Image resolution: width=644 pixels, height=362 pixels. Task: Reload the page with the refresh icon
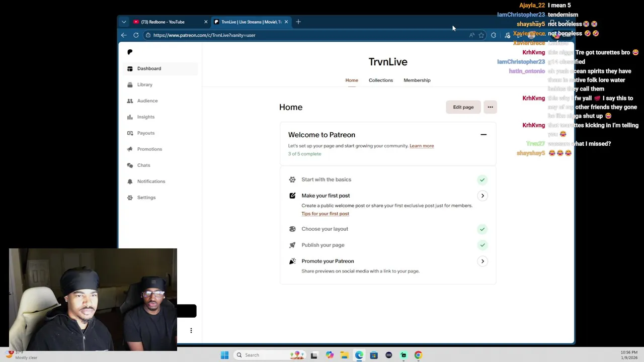(x=136, y=35)
